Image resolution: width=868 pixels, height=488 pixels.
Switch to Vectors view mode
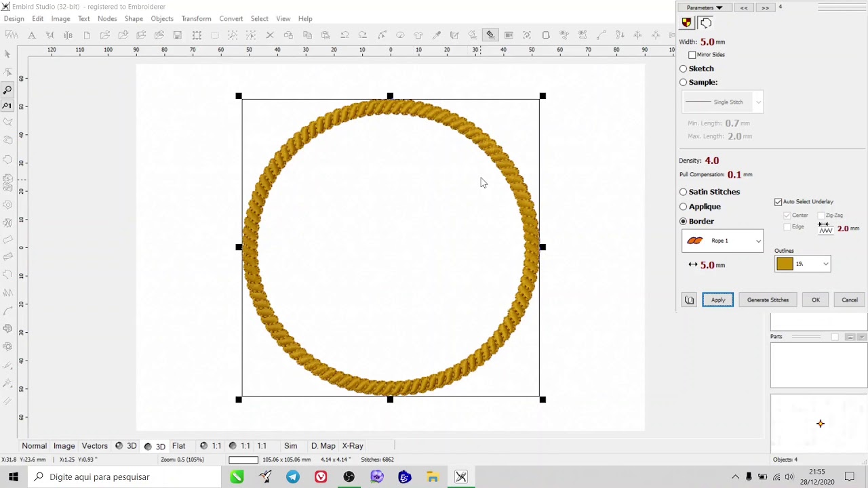[95, 446]
